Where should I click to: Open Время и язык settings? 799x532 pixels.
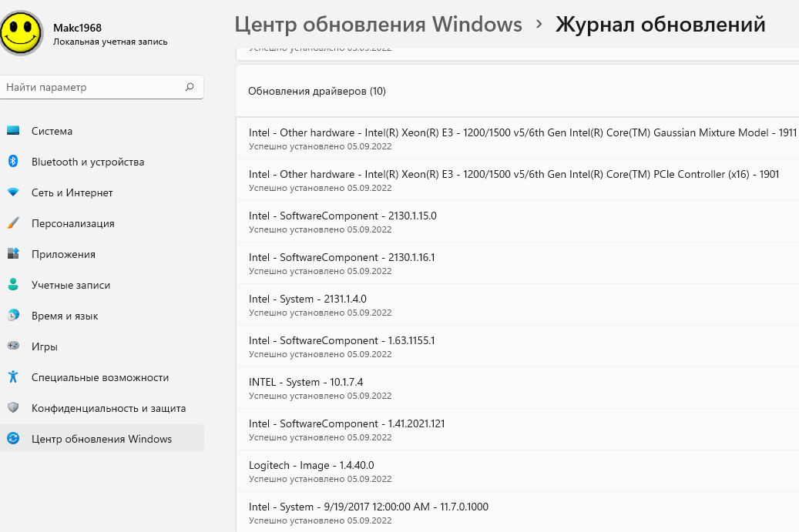pyautogui.click(x=102, y=316)
